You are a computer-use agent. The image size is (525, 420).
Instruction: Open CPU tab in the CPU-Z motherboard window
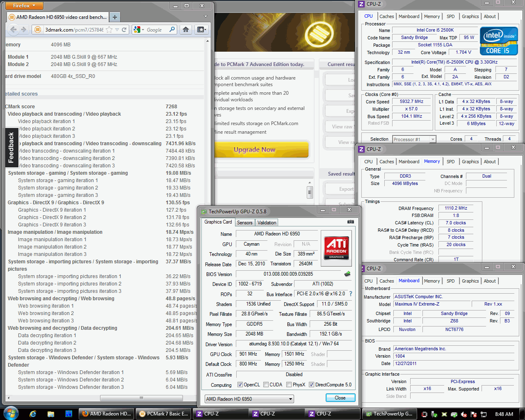pyautogui.click(x=368, y=281)
